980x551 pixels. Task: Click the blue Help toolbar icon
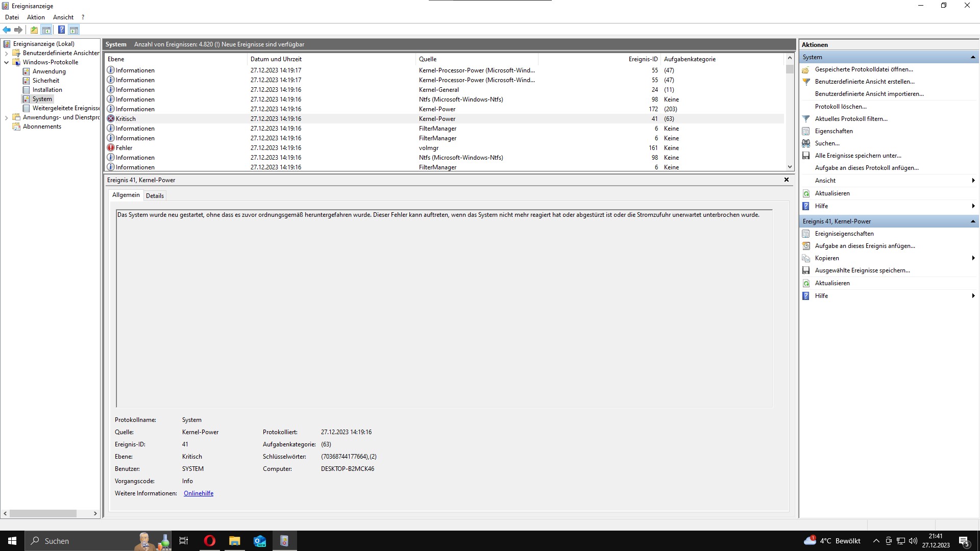[61, 30]
